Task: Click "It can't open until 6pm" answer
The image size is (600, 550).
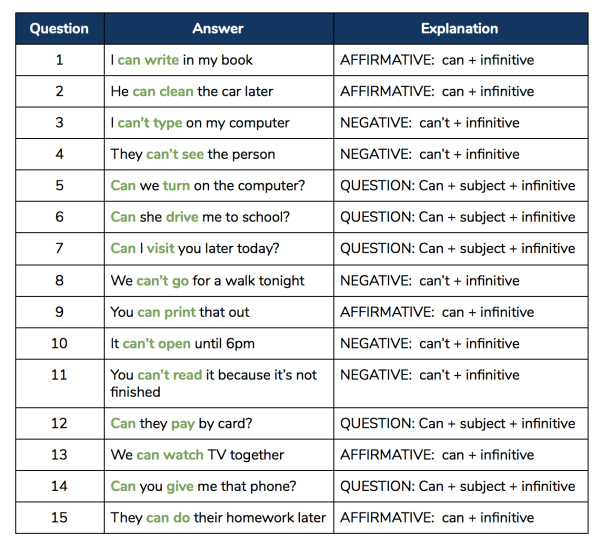Action: 183,343
